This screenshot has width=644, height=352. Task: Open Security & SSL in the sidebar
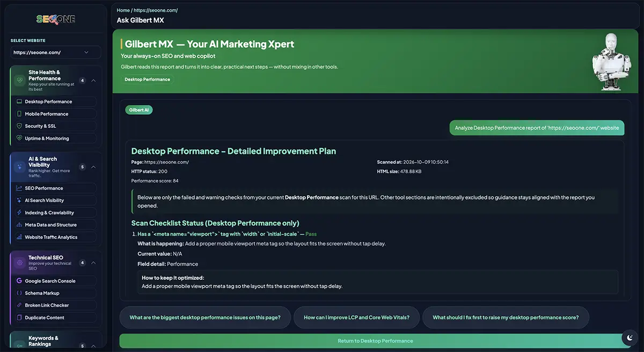tap(55, 126)
